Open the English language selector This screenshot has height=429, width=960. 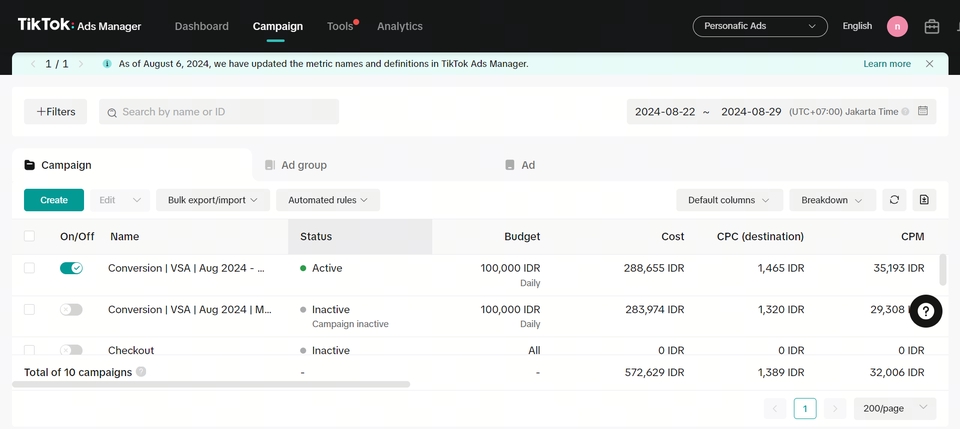coord(857,26)
